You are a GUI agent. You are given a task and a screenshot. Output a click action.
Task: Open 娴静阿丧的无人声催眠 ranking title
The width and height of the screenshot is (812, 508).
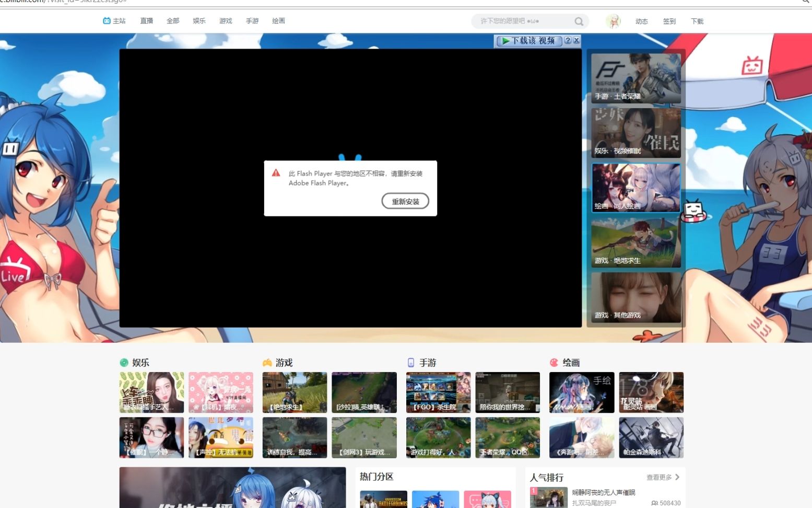604,492
